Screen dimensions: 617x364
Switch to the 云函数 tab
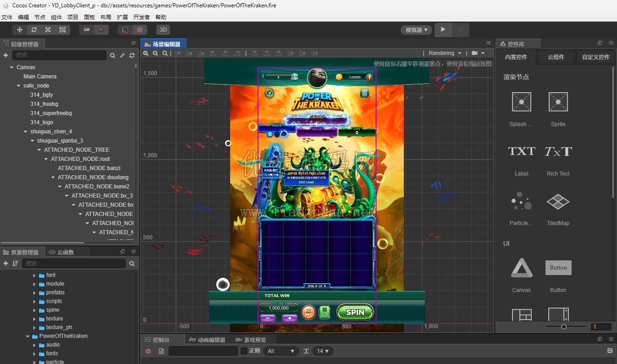61,252
